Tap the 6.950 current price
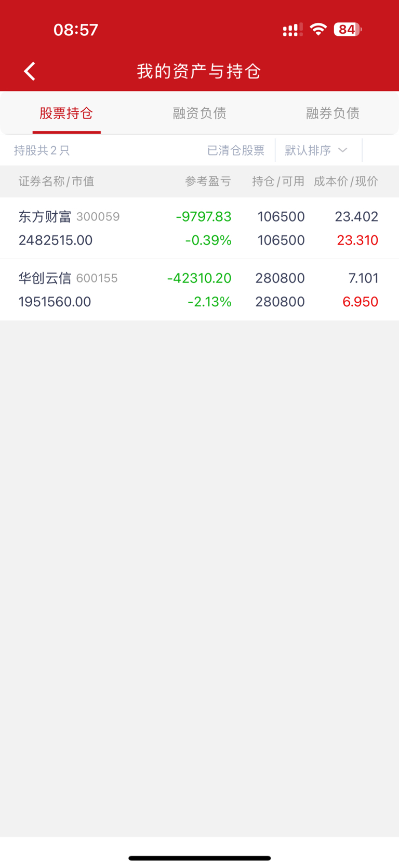The width and height of the screenshot is (399, 868). [360, 302]
